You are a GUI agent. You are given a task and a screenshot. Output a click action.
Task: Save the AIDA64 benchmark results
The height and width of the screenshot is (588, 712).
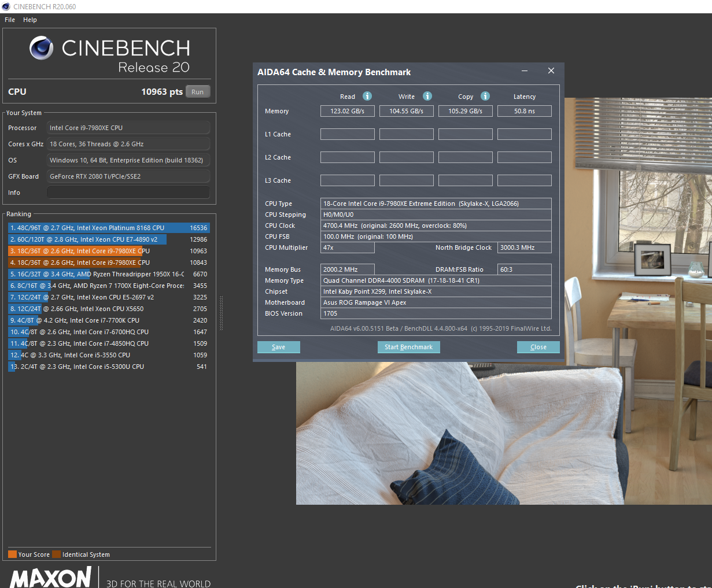coord(279,347)
